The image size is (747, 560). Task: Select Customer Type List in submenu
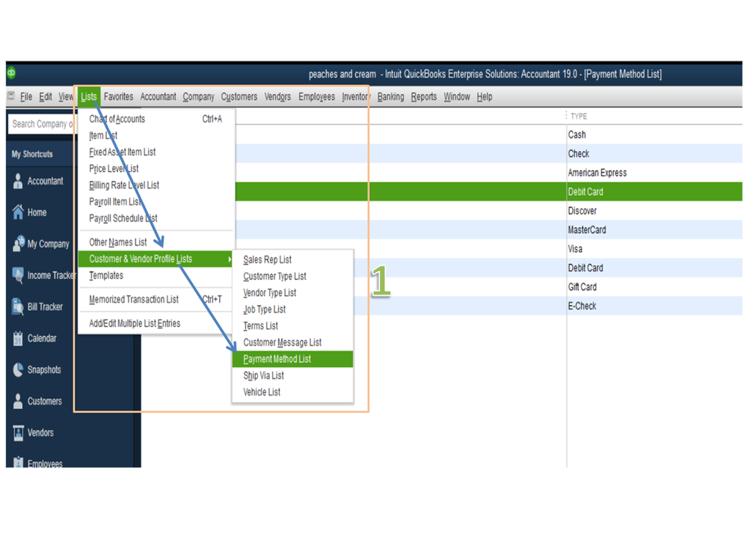[x=292, y=276]
